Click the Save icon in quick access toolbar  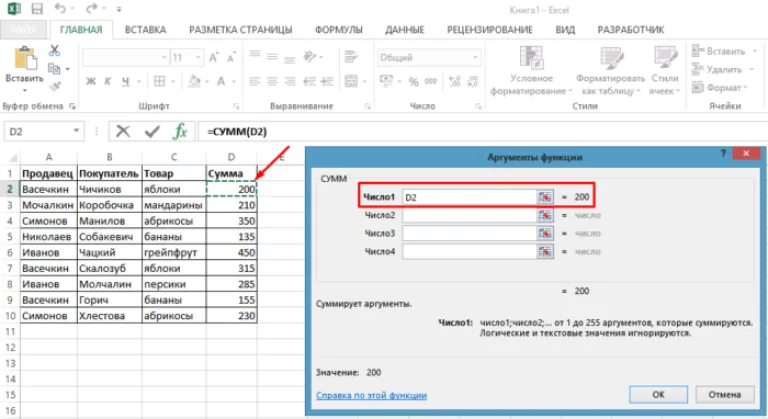click(37, 8)
